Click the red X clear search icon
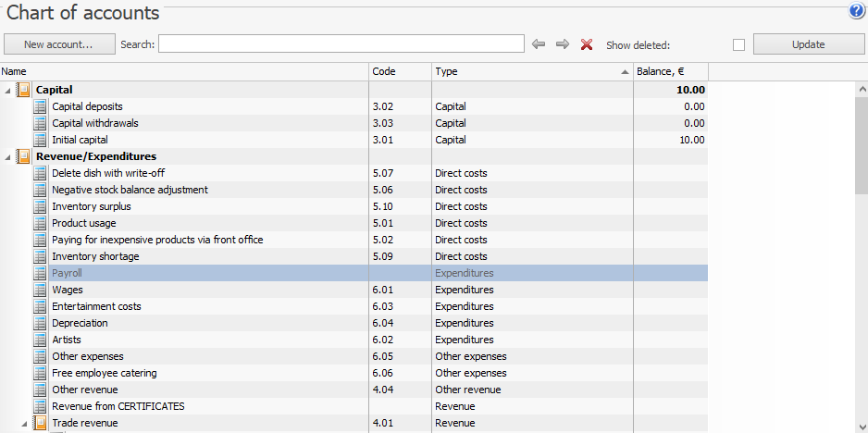 (x=587, y=44)
